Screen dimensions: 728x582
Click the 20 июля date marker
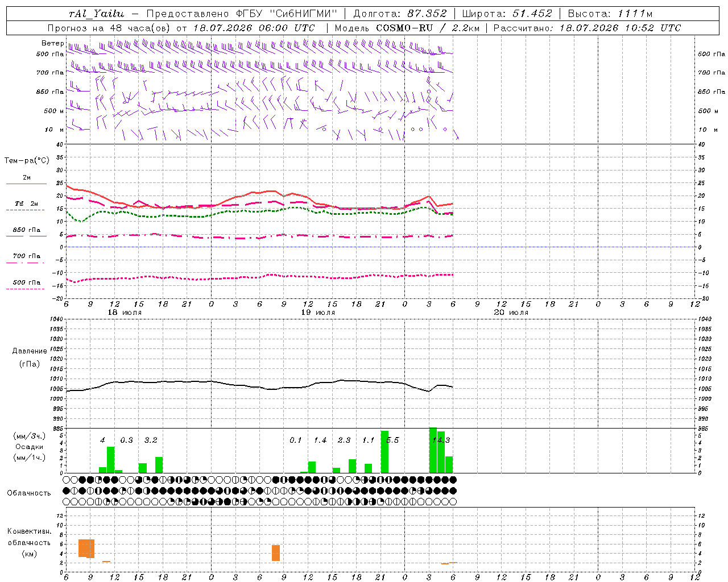click(x=511, y=313)
